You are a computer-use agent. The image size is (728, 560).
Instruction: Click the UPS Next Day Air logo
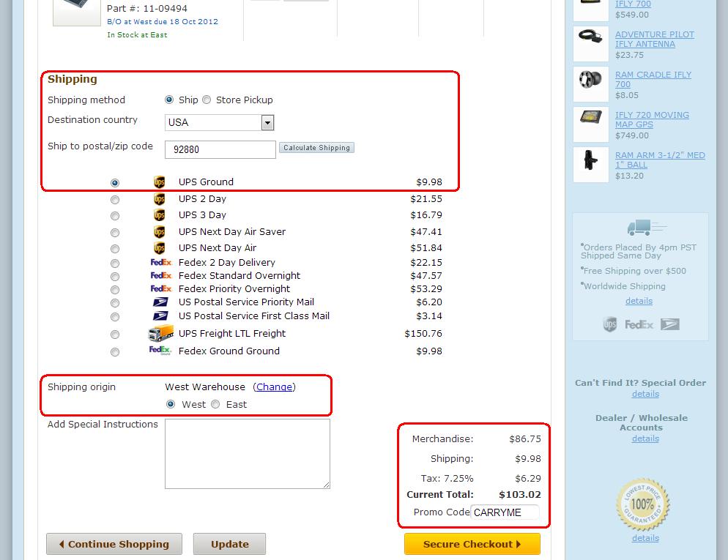[160, 248]
